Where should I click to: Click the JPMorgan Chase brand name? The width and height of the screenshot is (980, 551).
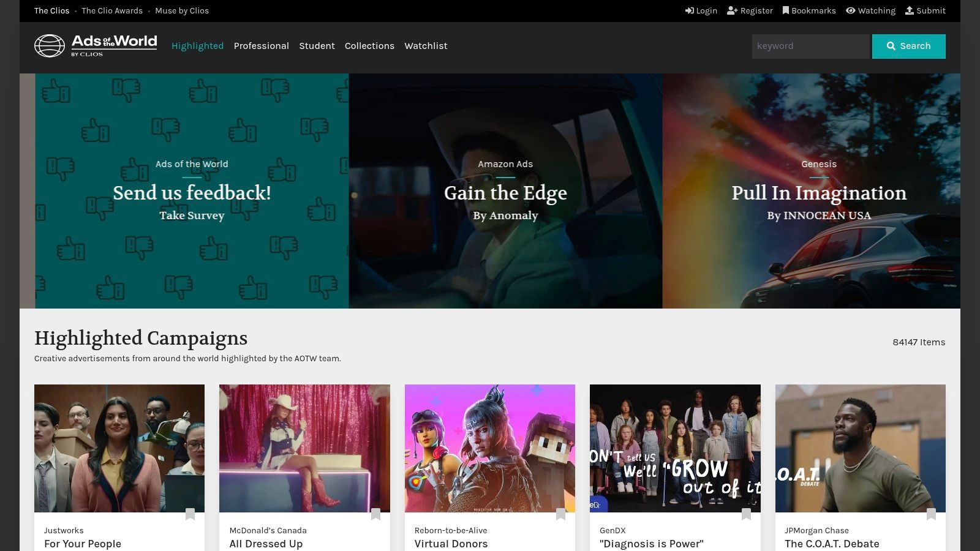click(817, 530)
